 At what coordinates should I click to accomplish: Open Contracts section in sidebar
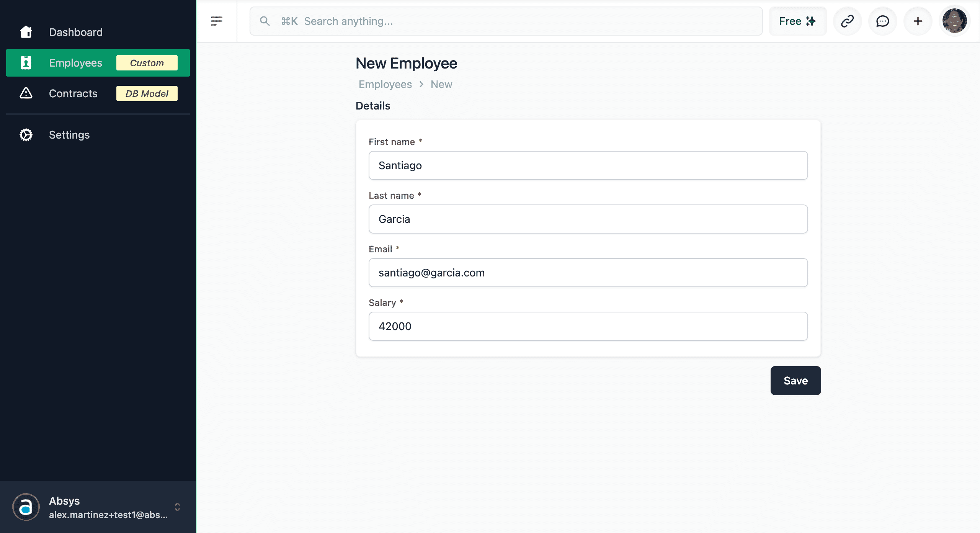click(73, 93)
